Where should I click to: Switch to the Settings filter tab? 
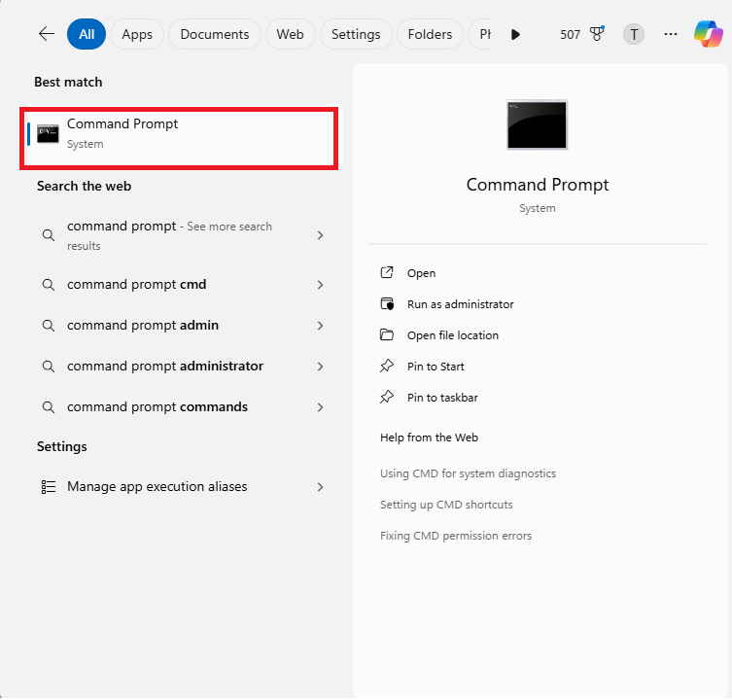pyautogui.click(x=356, y=34)
